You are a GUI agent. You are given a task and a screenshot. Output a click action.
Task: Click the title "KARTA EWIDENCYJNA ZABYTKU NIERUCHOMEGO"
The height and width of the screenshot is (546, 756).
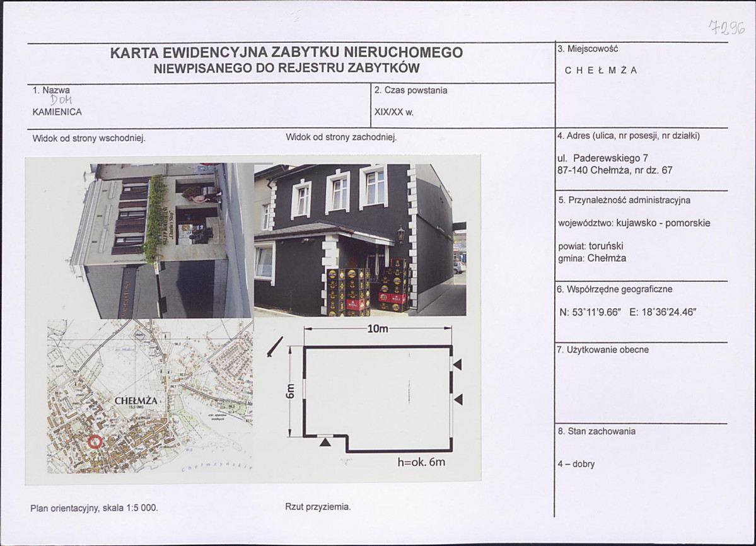(x=286, y=52)
